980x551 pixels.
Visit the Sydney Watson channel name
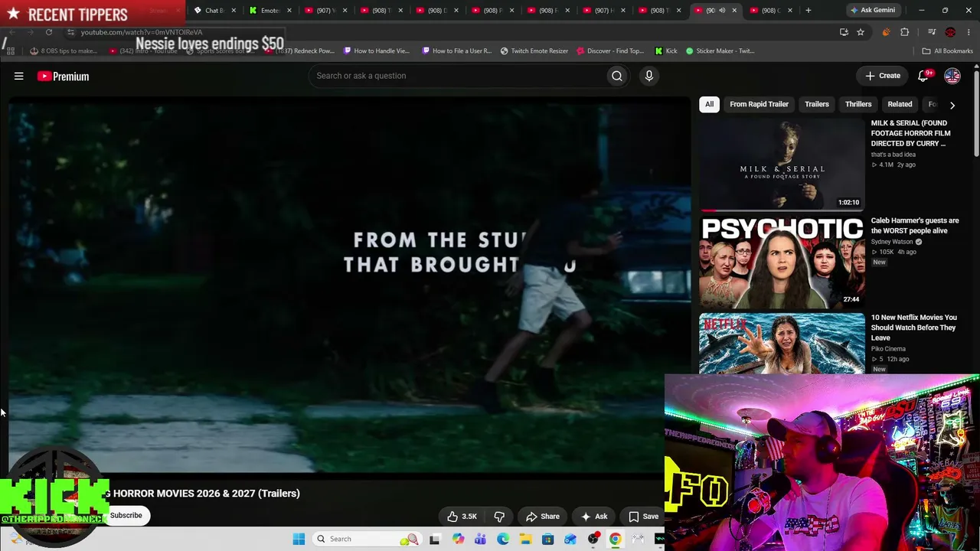point(892,242)
